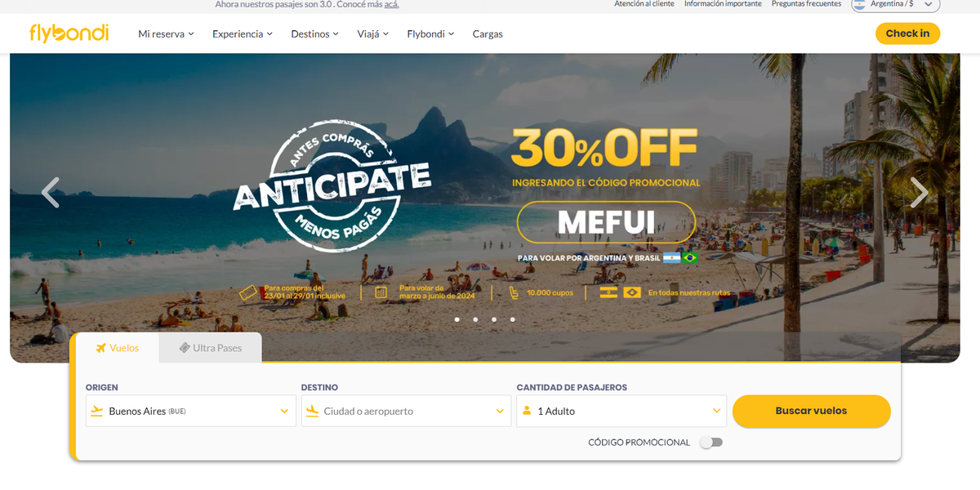This screenshot has height=490, width=980.
Task: Click the Ciudad o aeropuerto destination field
Action: click(406, 411)
